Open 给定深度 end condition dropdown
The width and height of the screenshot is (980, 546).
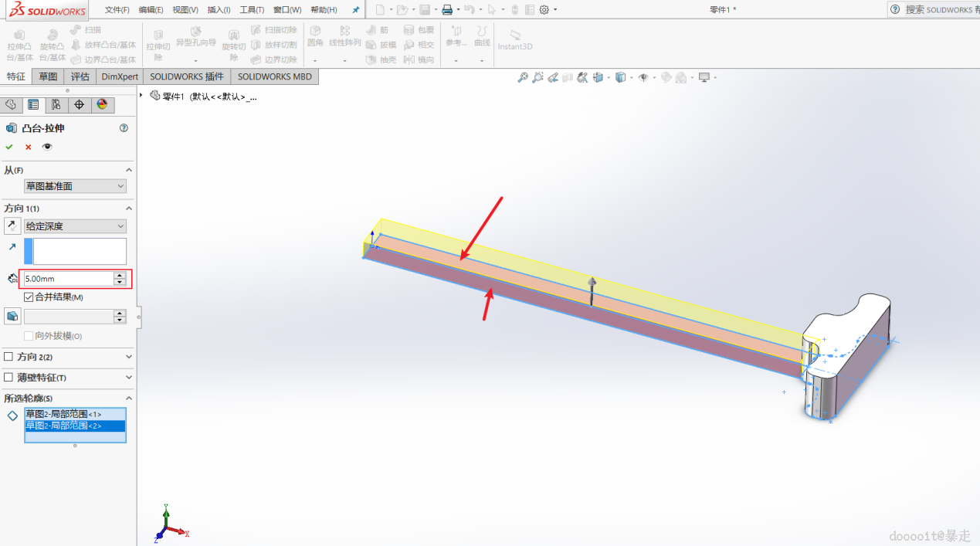click(75, 226)
